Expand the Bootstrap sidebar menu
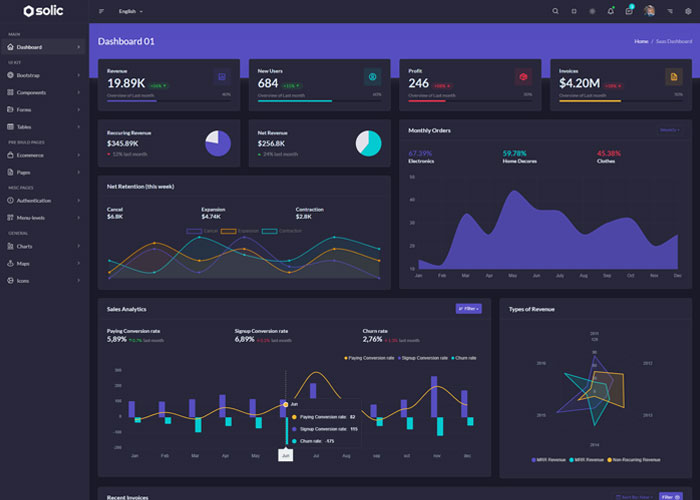Viewport: 700px width, 500px height. (x=43, y=75)
